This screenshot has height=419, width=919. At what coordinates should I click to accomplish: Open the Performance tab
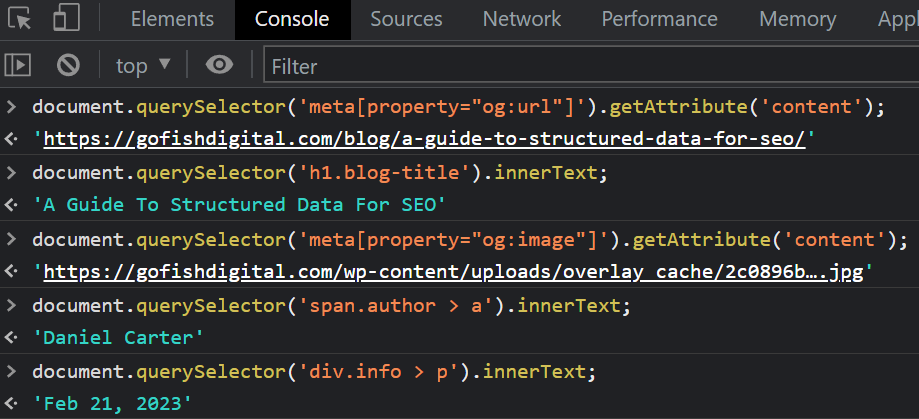(659, 19)
